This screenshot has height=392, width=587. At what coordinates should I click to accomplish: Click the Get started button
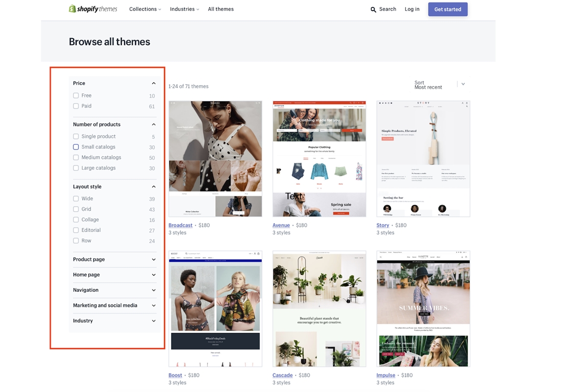click(448, 9)
